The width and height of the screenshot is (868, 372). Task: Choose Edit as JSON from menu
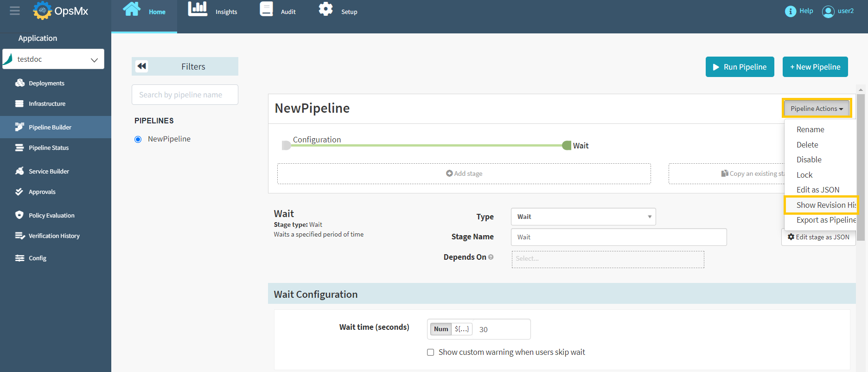coord(817,190)
